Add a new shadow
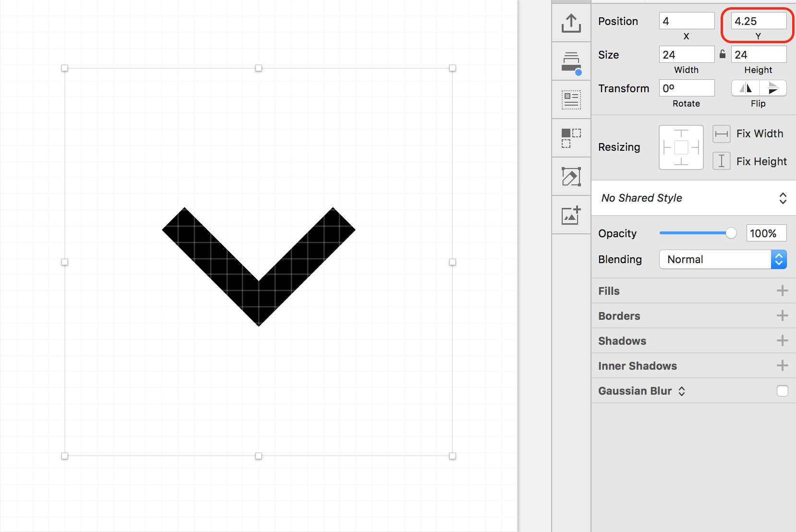The height and width of the screenshot is (532, 796). (x=782, y=340)
